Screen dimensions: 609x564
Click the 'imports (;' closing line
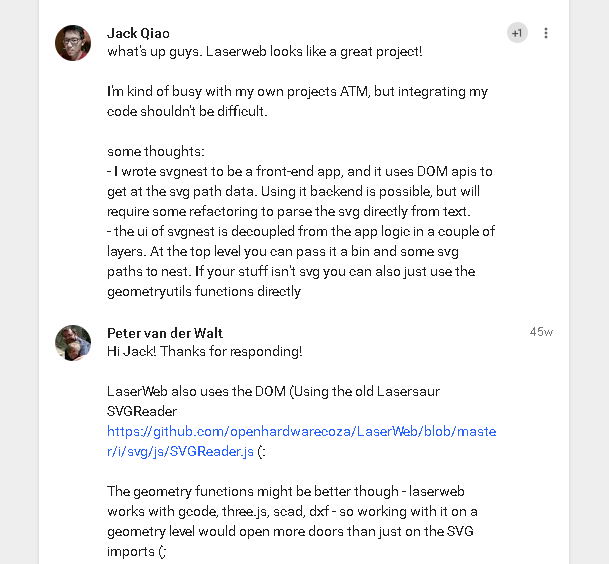137,552
